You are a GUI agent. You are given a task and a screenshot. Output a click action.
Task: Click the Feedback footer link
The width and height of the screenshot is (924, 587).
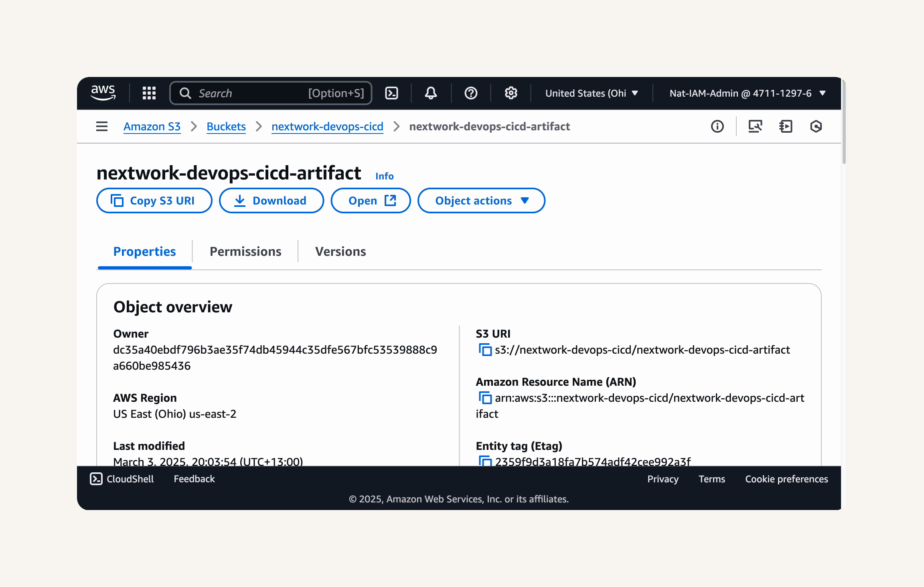tap(194, 479)
